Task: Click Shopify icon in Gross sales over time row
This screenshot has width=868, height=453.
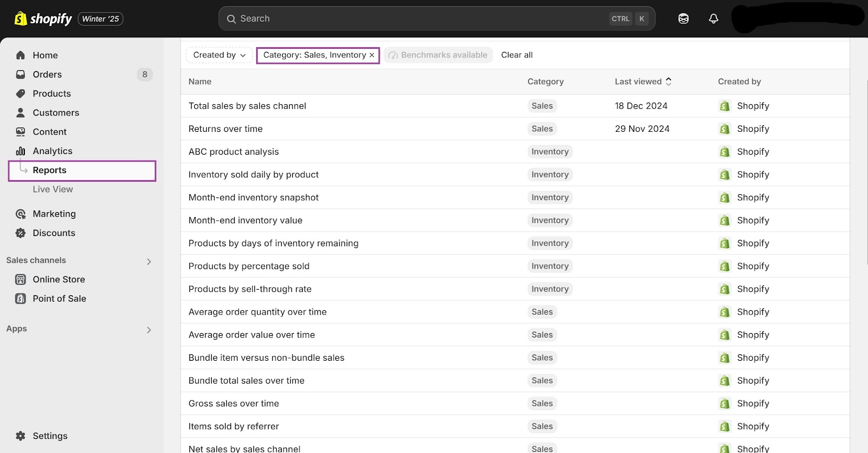Action: [x=725, y=403]
